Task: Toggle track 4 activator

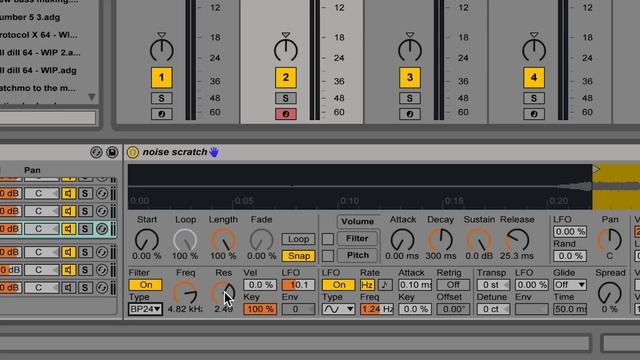Action: point(534,78)
